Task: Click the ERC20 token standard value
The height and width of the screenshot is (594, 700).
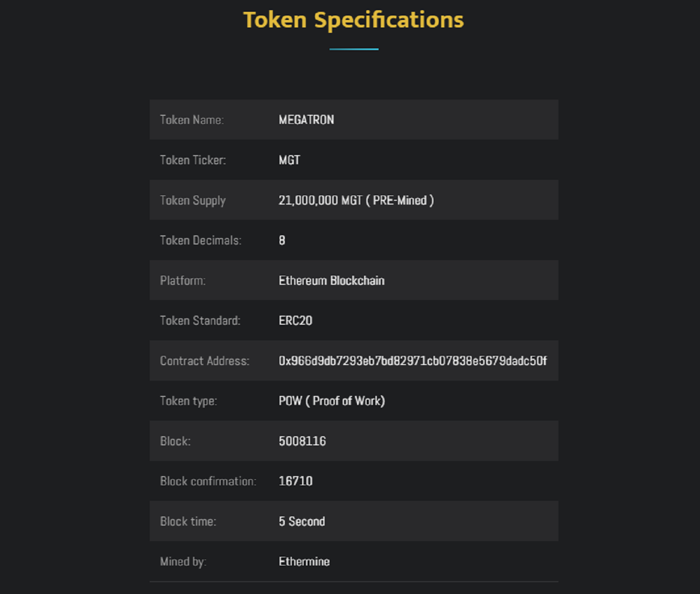Action: click(x=296, y=320)
